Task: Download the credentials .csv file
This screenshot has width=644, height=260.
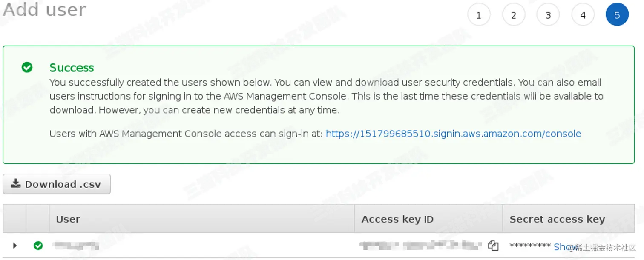Action: [57, 184]
